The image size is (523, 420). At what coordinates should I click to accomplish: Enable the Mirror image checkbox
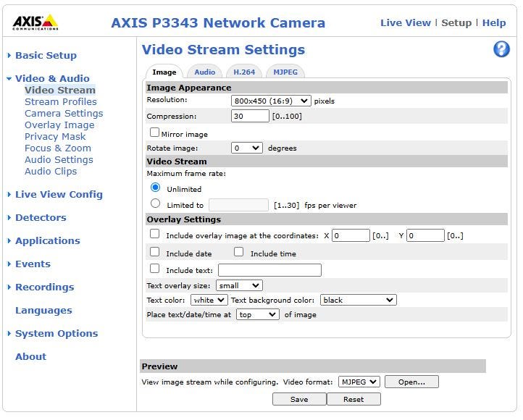click(x=154, y=133)
